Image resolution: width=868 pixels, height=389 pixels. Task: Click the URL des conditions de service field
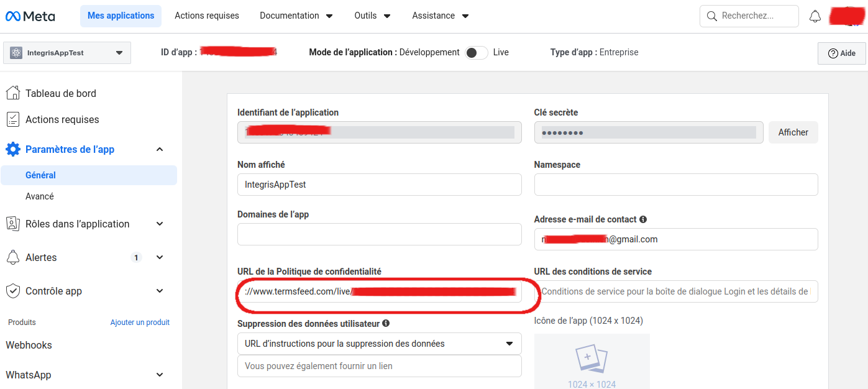tap(676, 291)
